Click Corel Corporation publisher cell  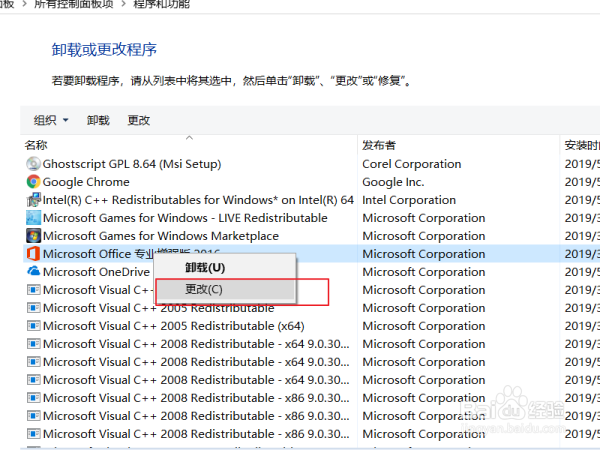click(412, 164)
